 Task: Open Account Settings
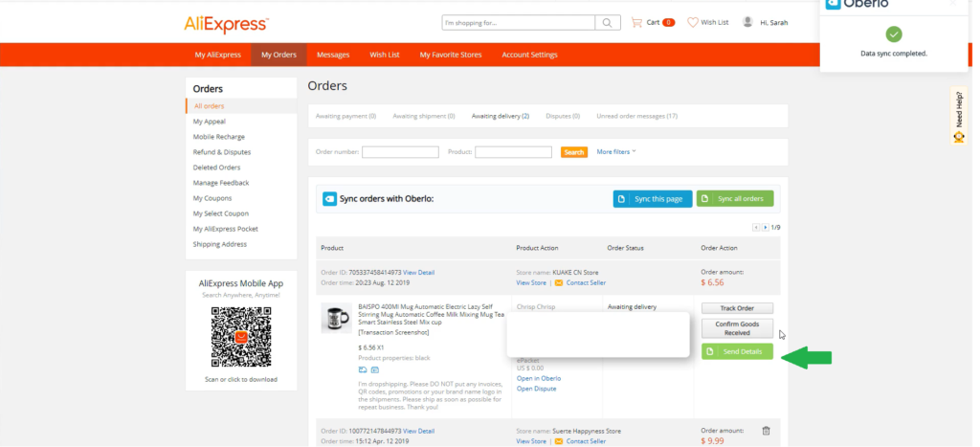(x=529, y=55)
